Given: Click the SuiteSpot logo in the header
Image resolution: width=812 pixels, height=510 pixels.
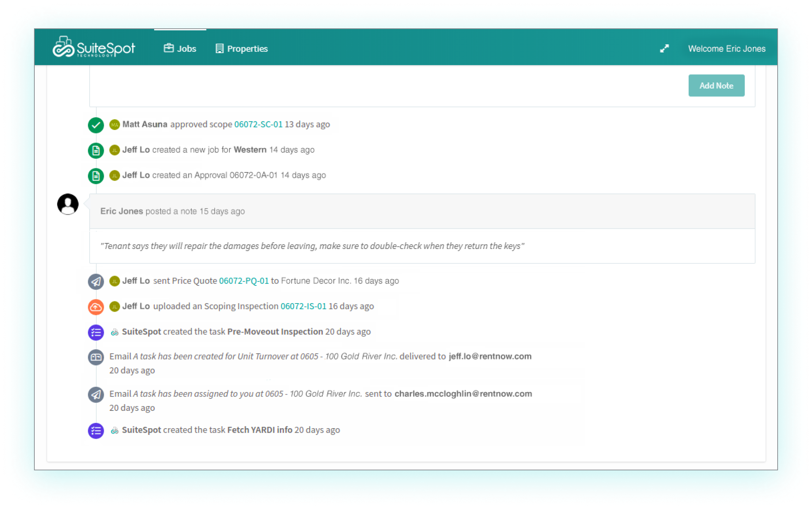Looking at the screenshot, I should (x=96, y=48).
